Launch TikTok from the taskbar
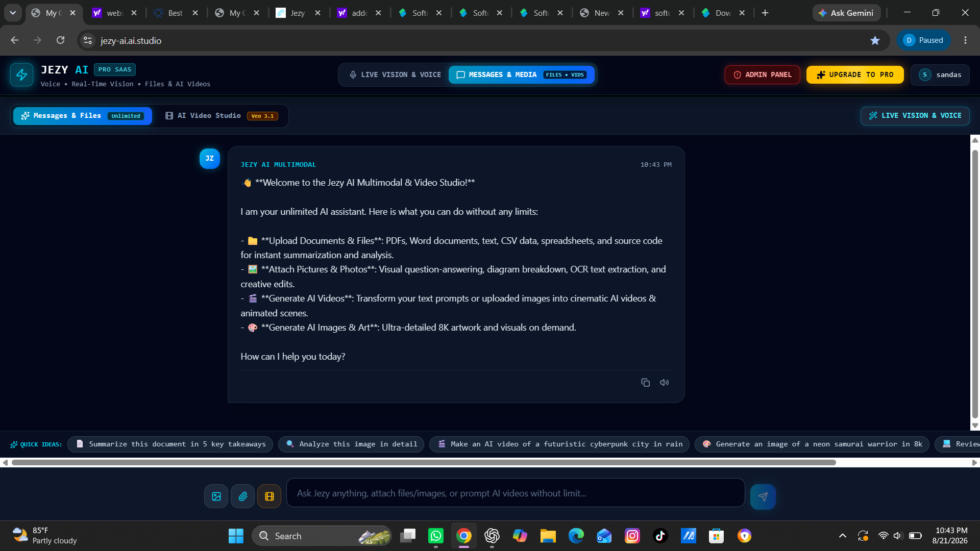Screen dimensions: 980x551 [x=660, y=536]
